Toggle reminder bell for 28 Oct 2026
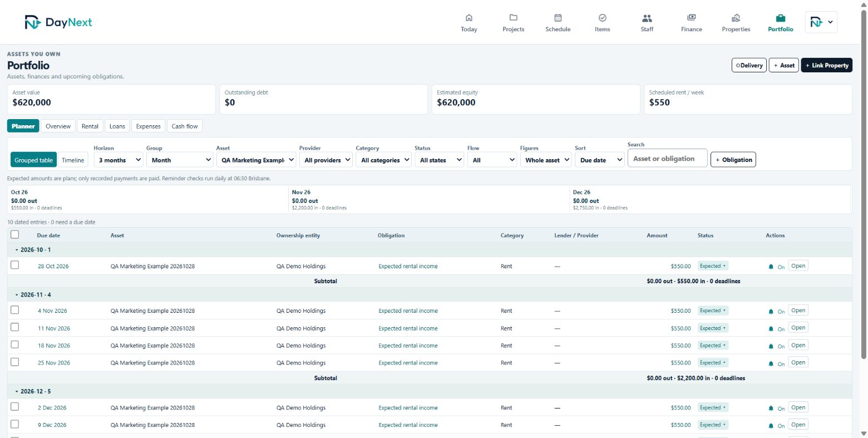The width and height of the screenshot is (868, 438). 771,267
